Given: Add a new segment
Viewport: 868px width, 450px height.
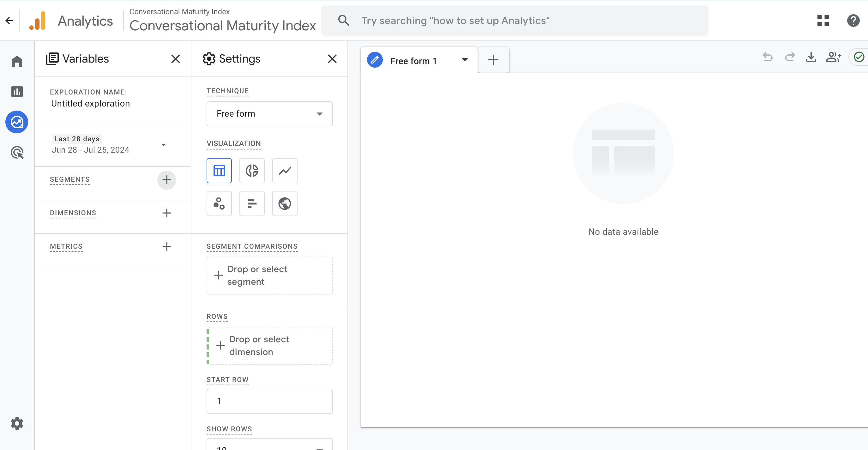Looking at the screenshot, I should click(x=166, y=180).
